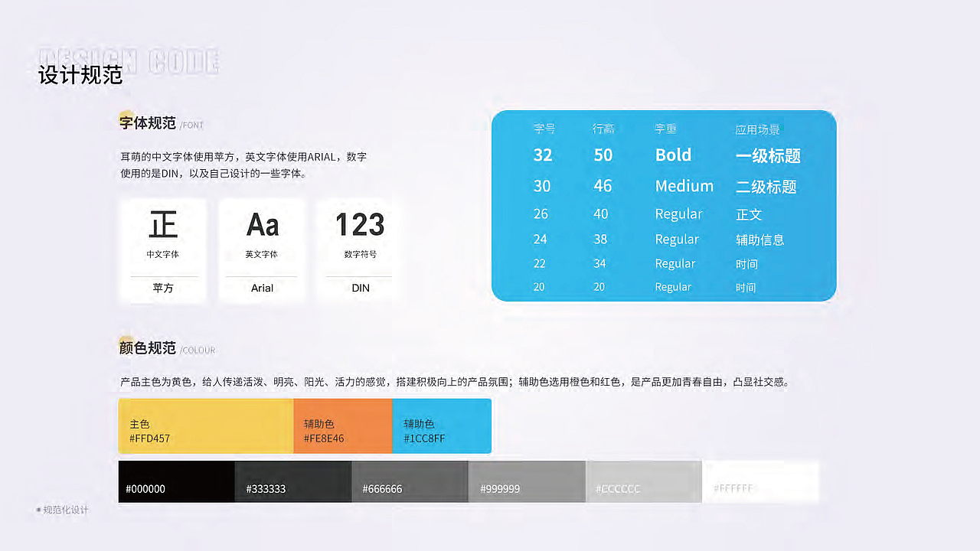
Task: Click the 正 character preview
Action: tap(162, 226)
